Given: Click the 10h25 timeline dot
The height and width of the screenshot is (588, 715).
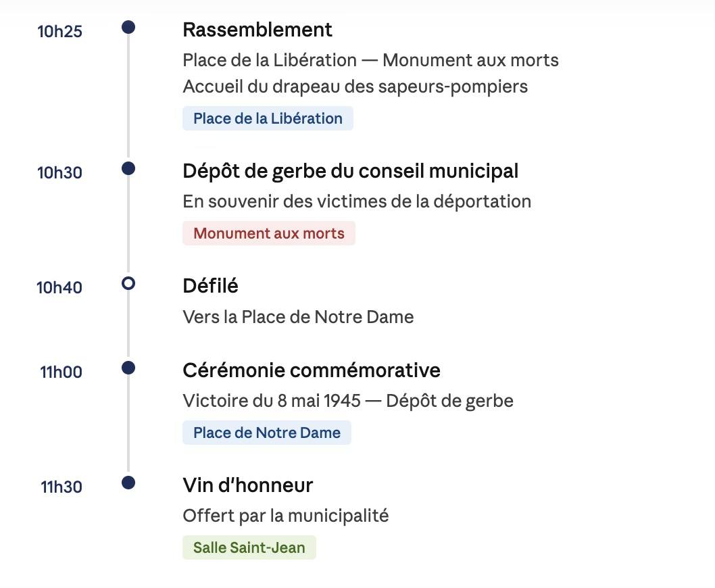Looking at the screenshot, I should (128, 27).
